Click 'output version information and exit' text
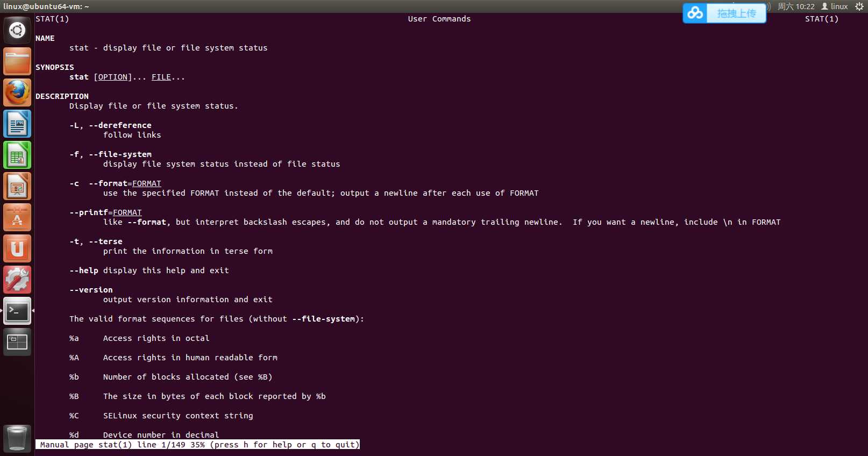The height and width of the screenshot is (456, 868). coord(188,300)
